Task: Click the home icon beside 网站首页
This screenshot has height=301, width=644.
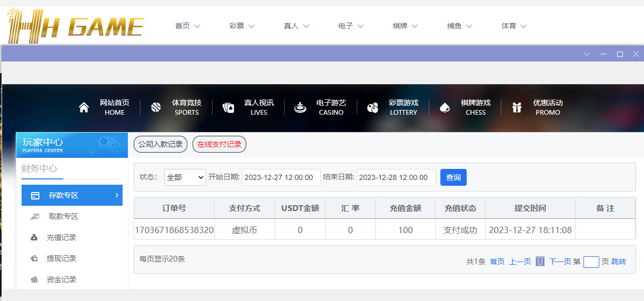Action: point(84,107)
